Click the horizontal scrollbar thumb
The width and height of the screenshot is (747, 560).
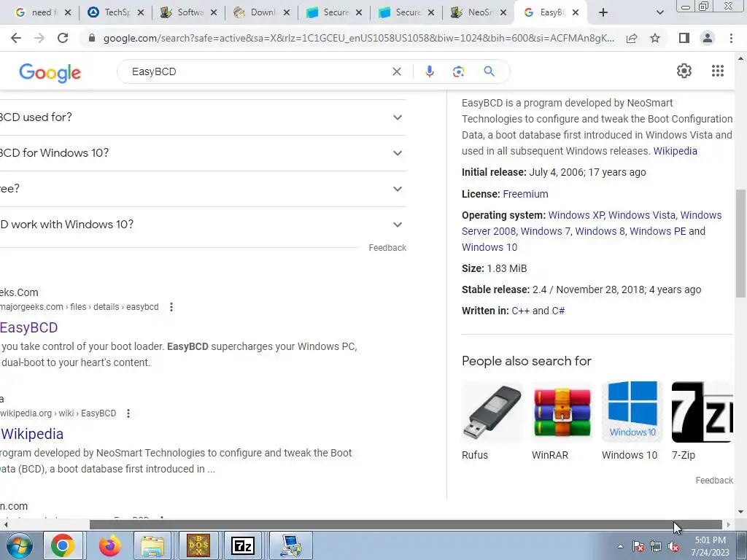pyautogui.click(x=406, y=524)
